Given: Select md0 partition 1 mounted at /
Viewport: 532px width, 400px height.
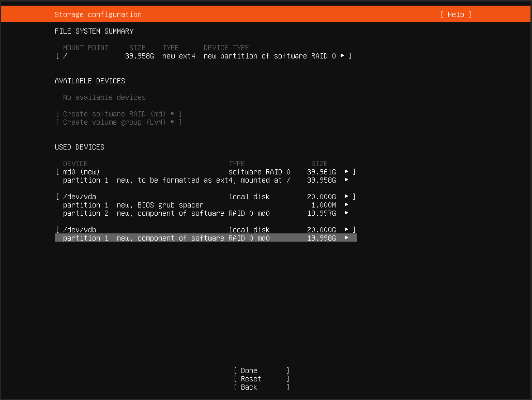Looking at the screenshot, I should [x=176, y=180].
